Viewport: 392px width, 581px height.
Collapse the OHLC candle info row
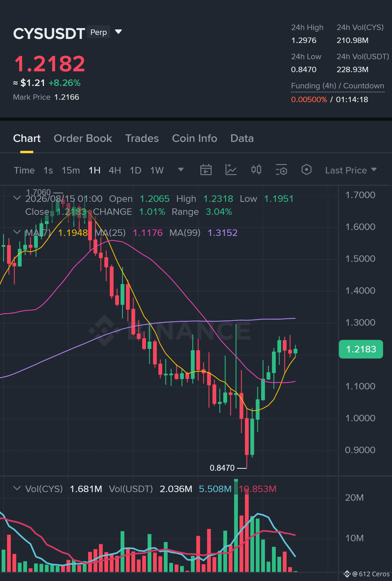17,198
